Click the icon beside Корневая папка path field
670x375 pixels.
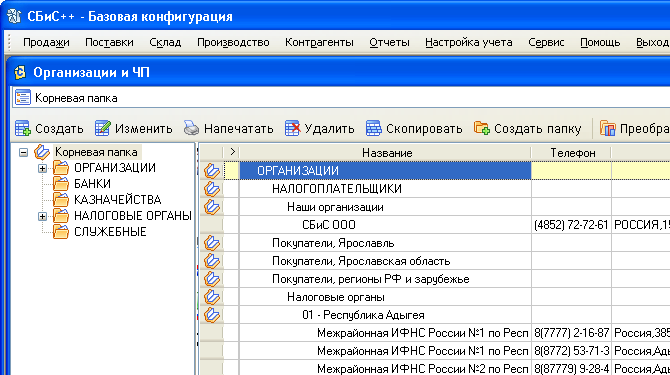click(x=23, y=98)
